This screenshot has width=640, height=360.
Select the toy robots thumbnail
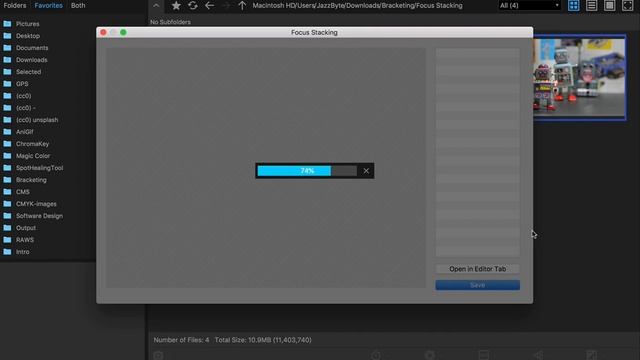click(579, 77)
